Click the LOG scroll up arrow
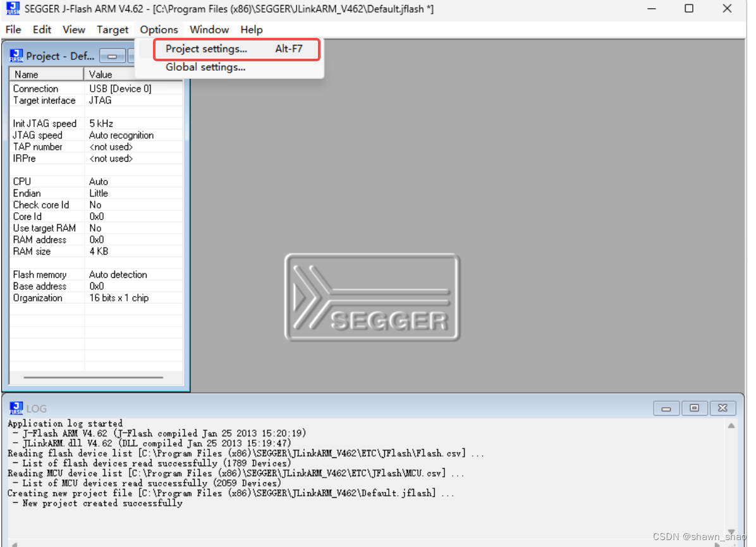Image resolution: width=756 pixels, height=547 pixels. pos(731,426)
